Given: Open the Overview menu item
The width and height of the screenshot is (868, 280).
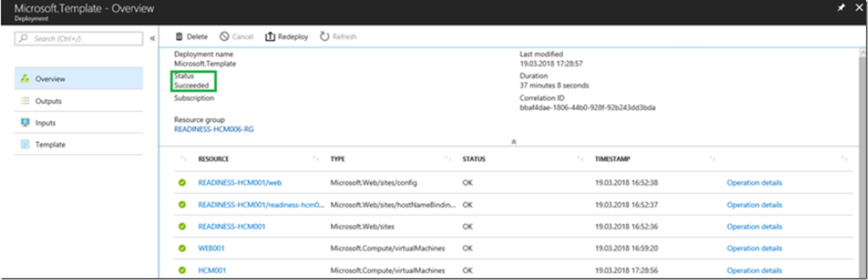Looking at the screenshot, I should [x=78, y=79].
